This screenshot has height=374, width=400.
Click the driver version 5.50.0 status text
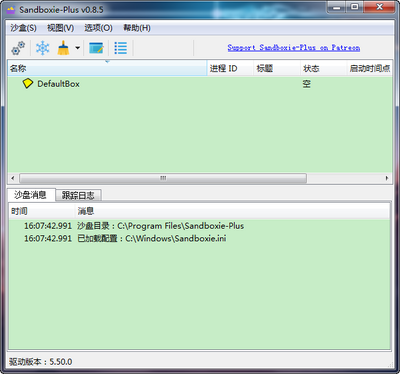click(40, 362)
